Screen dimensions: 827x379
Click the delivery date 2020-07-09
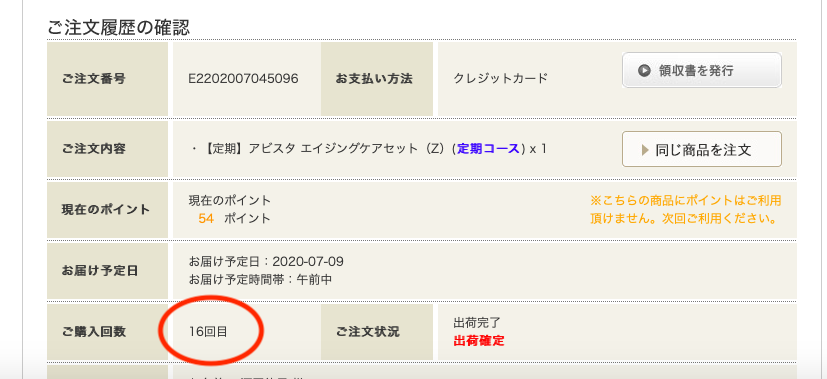[308, 262]
